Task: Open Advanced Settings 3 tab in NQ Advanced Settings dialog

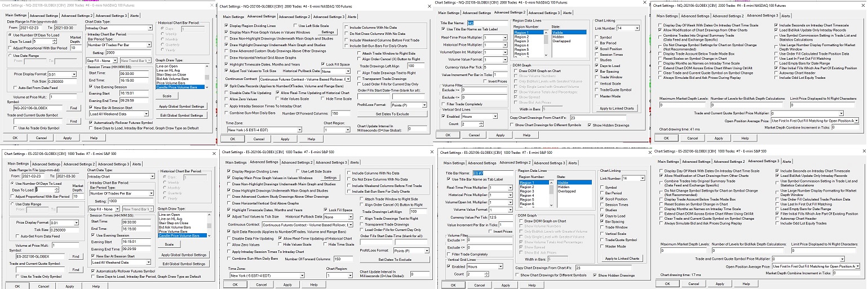Action: 329,17
